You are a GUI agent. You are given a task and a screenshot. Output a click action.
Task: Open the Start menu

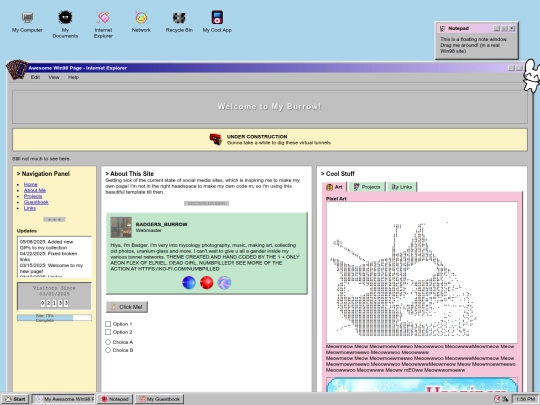tap(15, 399)
